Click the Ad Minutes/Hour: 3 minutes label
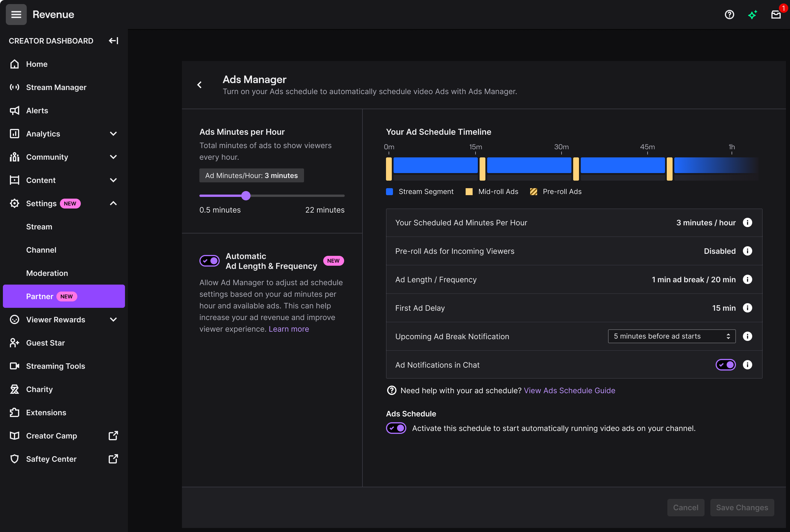Image resolution: width=790 pixels, height=532 pixels. point(252,175)
